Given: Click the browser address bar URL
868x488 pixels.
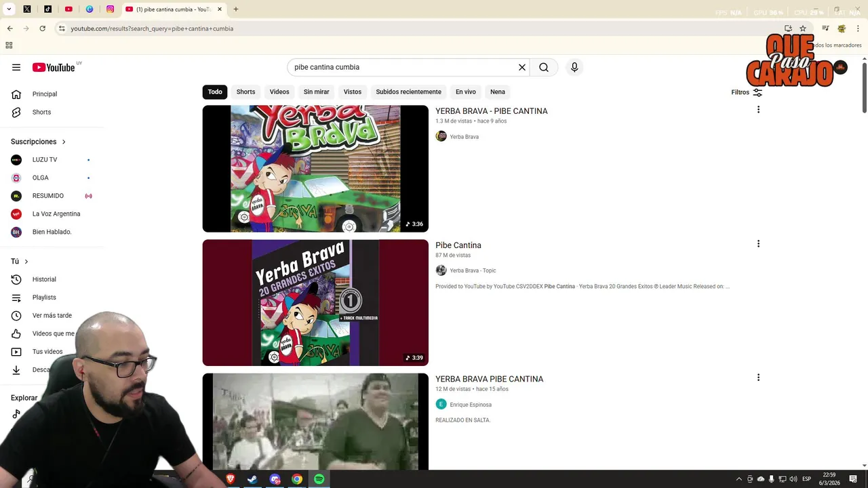Looking at the screenshot, I should (x=152, y=28).
